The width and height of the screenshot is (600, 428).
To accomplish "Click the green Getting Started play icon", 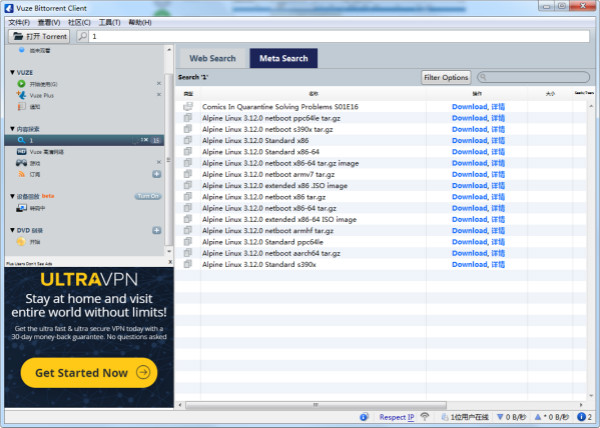I will pos(21,84).
